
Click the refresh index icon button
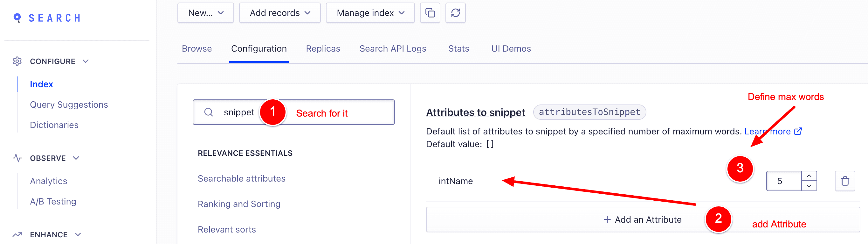coord(455,13)
